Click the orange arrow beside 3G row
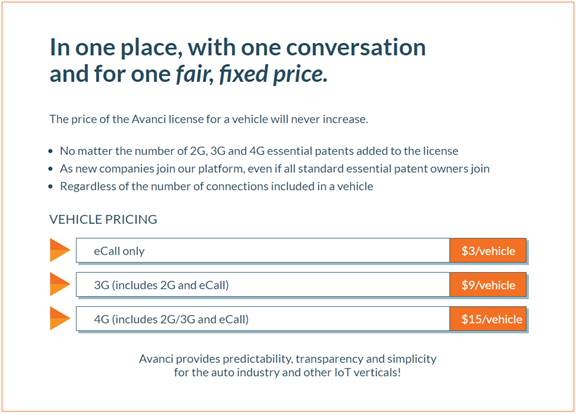Image resolution: width=576 pixels, height=414 pixels. coord(60,284)
